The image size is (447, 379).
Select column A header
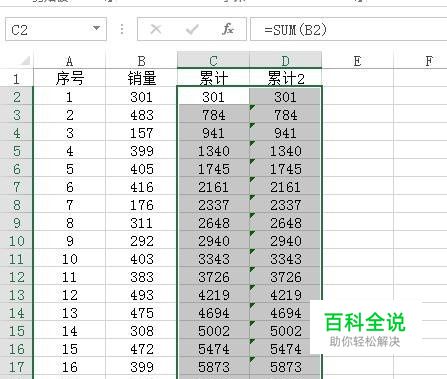(69, 61)
